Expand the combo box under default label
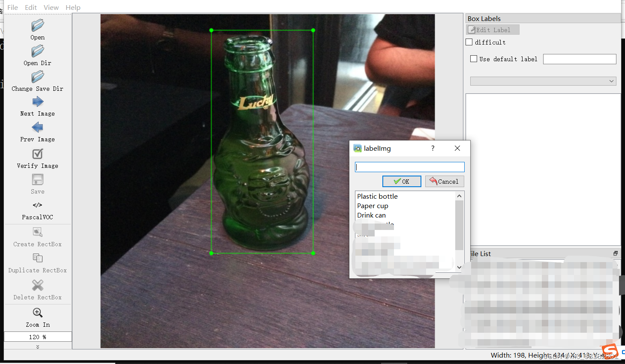This screenshot has height=364, width=625. click(x=544, y=81)
